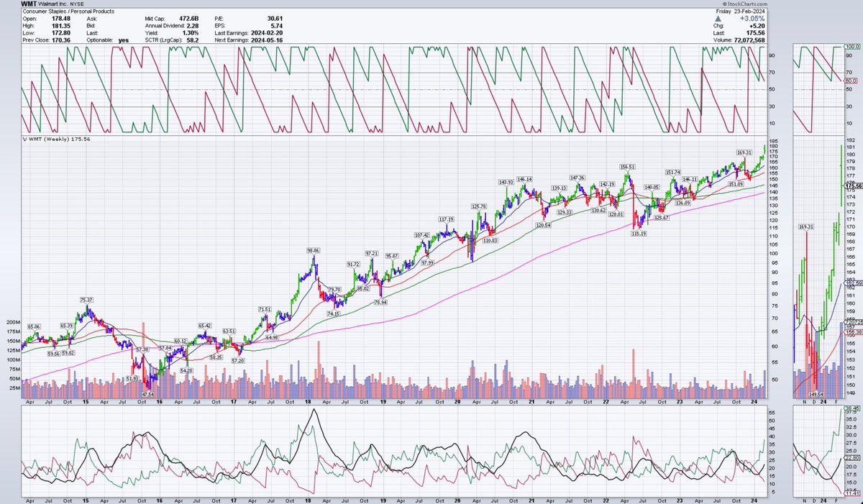
Task: Click the small chart icon beside WMT (Weekly)
Action: pyautogui.click(x=25, y=139)
